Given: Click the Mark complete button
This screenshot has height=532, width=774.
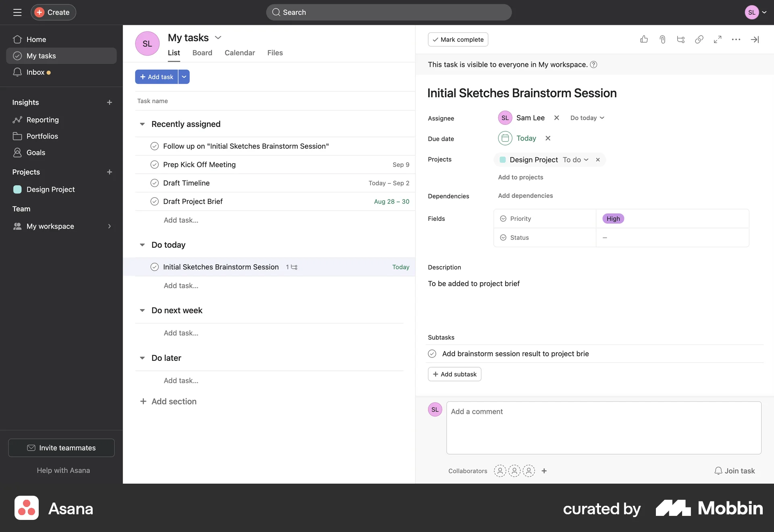Looking at the screenshot, I should 458,39.
